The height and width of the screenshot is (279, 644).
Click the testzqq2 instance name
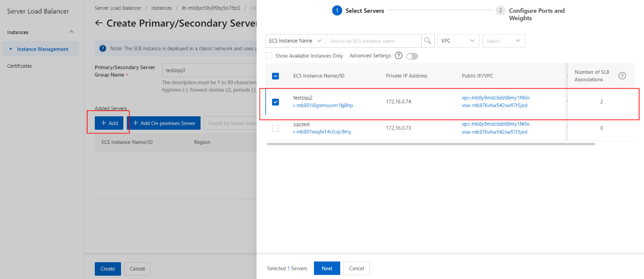point(302,98)
